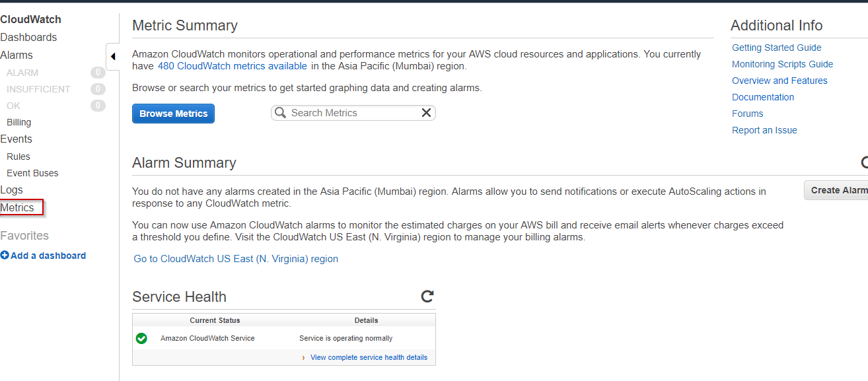
Task: Open the 480 CloudWatch metrics available link
Action: coord(232,66)
